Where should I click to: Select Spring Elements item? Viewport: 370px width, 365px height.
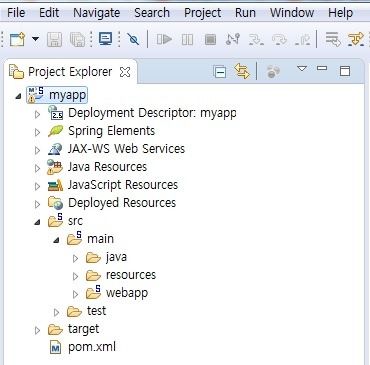click(111, 131)
